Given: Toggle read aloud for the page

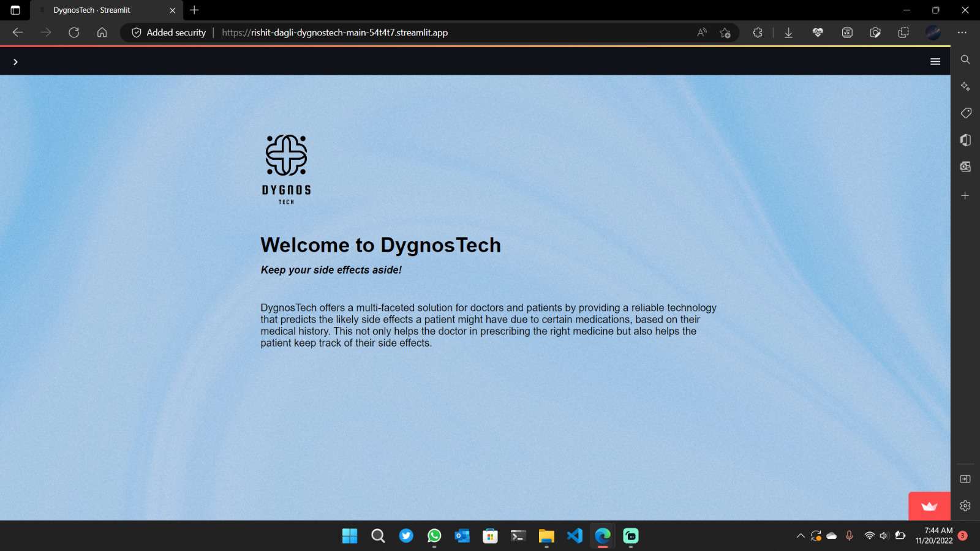Looking at the screenshot, I should tap(701, 32).
